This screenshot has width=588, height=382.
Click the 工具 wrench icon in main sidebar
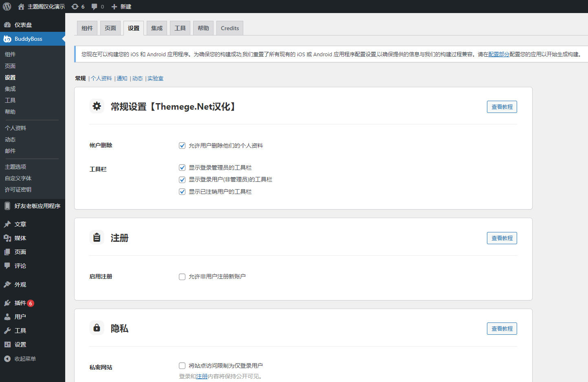click(x=7, y=331)
